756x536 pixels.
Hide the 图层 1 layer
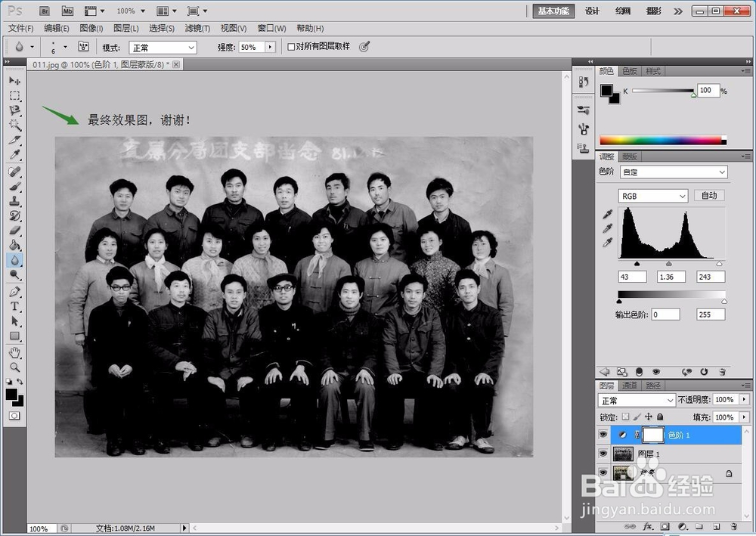click(603, 454)
